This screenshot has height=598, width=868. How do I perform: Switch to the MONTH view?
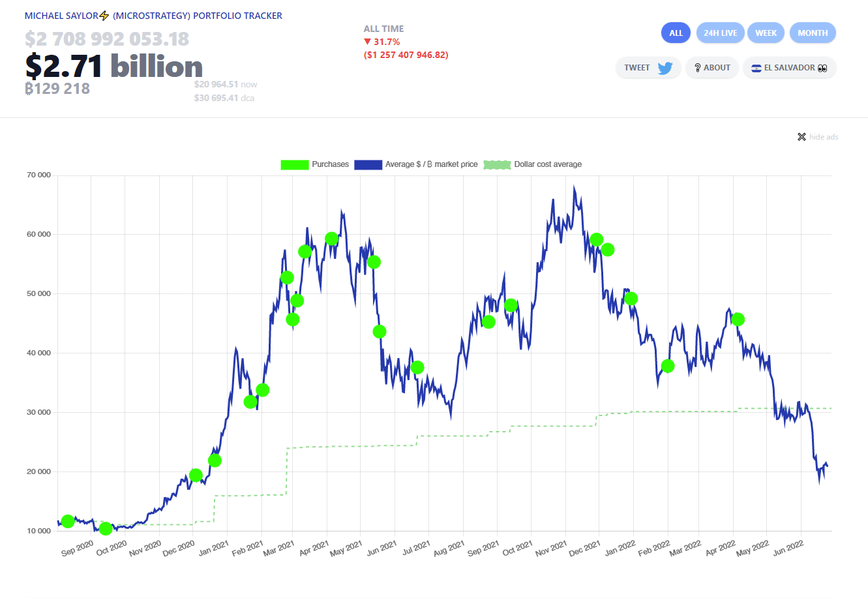coord(813,33)
